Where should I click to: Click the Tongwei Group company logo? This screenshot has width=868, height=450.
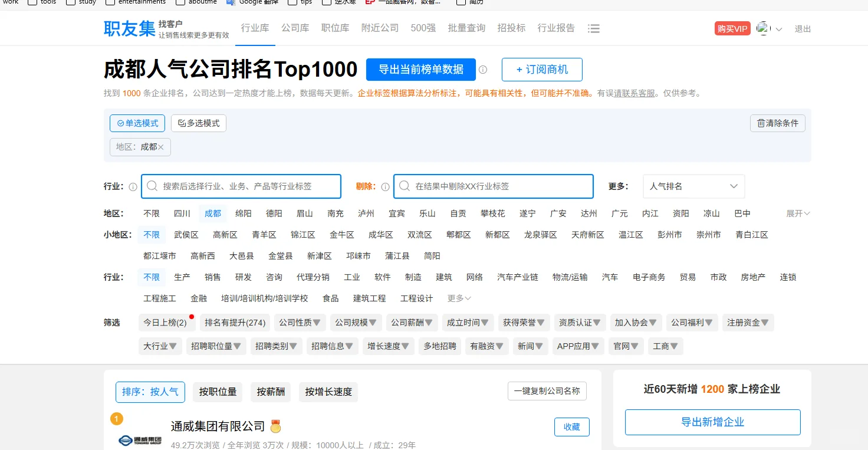[140, 440]
